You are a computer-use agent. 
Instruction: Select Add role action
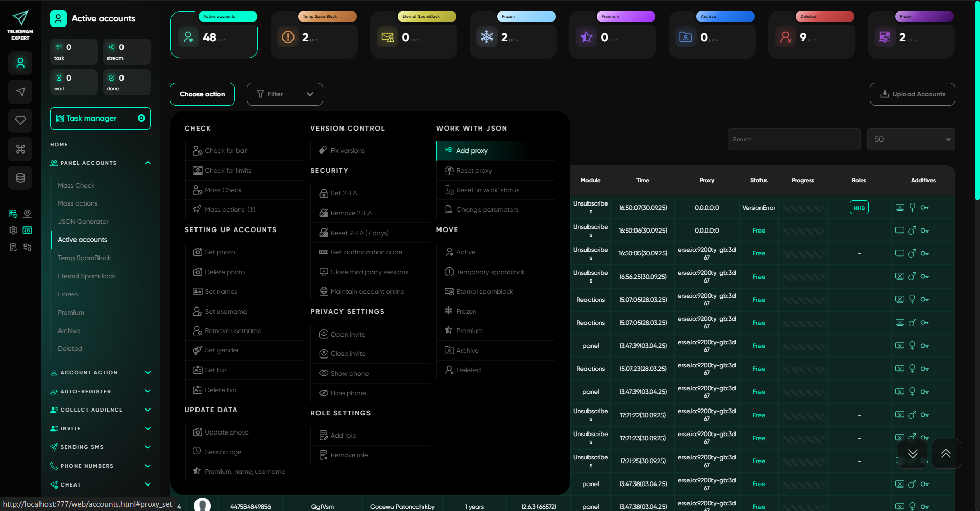[370, 436]
